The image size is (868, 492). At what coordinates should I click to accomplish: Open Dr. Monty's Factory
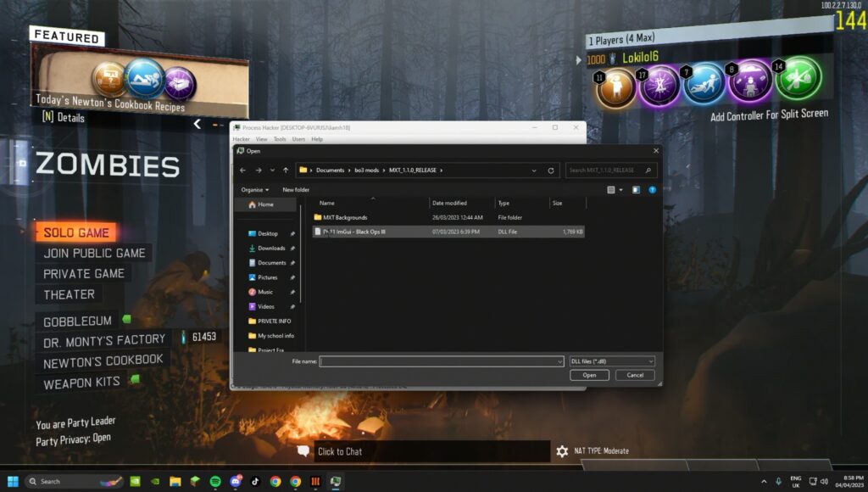pos(104,341)
